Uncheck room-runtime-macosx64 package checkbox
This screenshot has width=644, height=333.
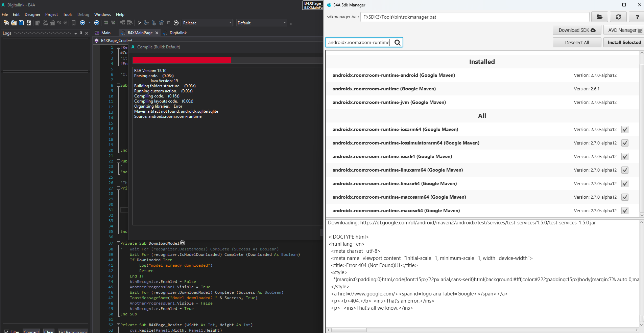625,210
